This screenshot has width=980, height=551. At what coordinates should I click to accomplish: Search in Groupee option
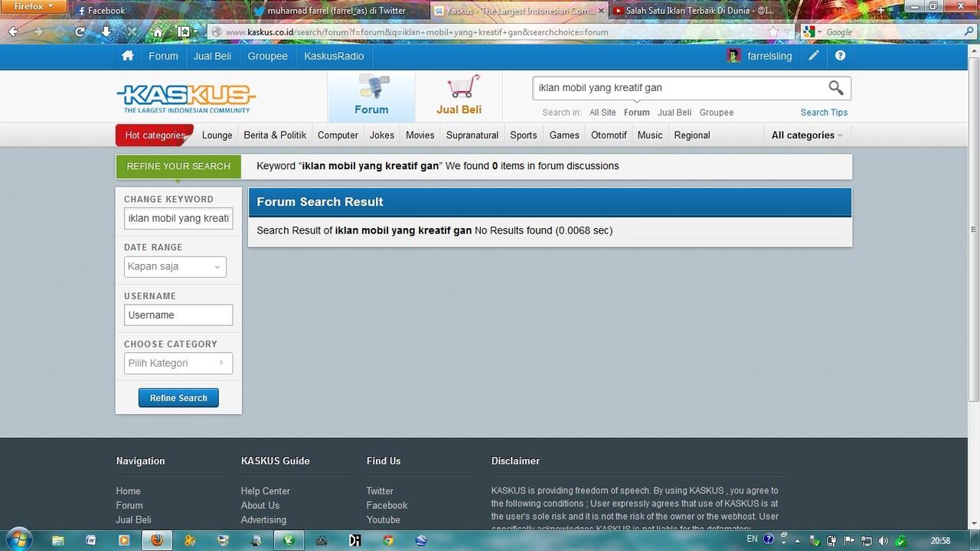(x=717, y=112)
